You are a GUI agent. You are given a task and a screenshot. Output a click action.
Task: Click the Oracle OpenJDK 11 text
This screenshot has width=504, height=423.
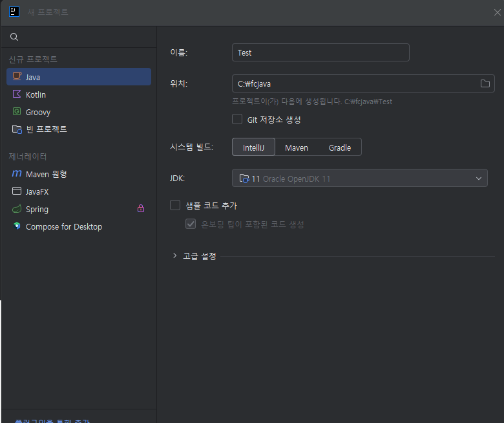[x=297, y=179]
